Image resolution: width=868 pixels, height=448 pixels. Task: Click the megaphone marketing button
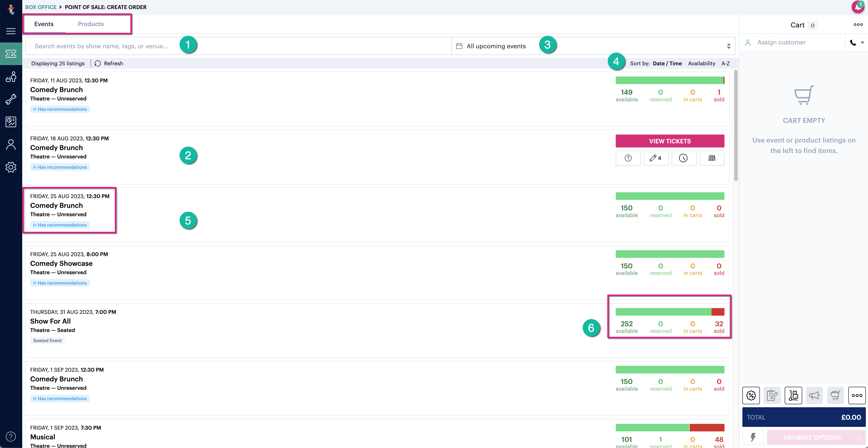(814, 395)
